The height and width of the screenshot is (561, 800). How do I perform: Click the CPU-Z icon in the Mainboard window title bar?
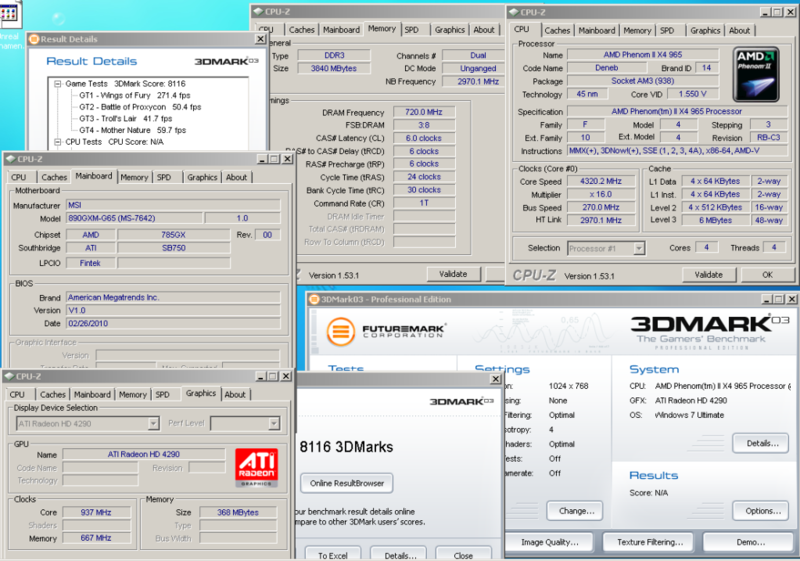pyautogui.click(x=11, y=158)
